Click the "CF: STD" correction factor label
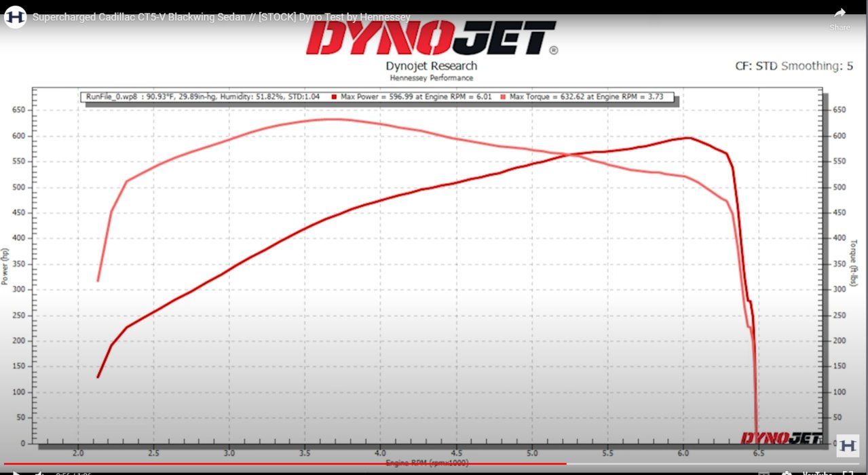Screen dimensions: 868x475 [x=756, y=66]
